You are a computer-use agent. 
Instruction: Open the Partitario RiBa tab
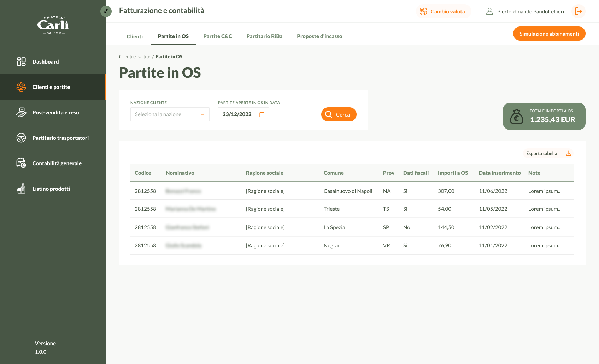pos(264,36)
